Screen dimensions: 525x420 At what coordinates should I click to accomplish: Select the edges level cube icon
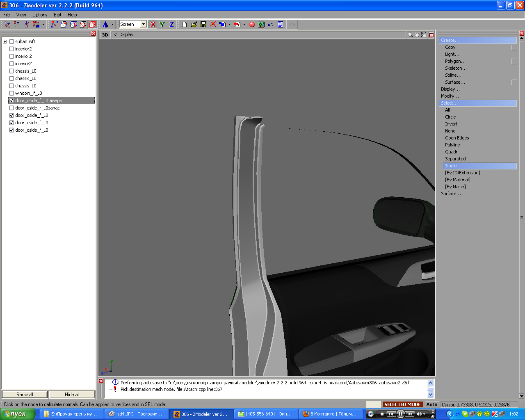73,25
